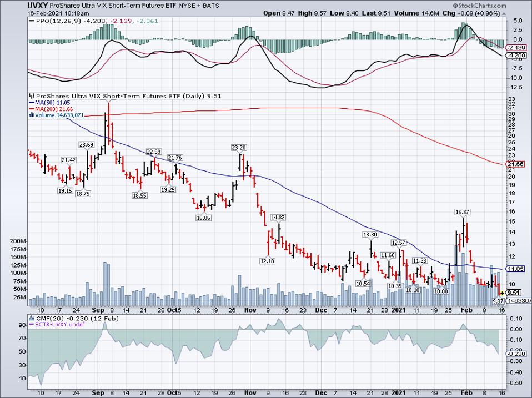The width and height of the screenshot is (532, 398).
Task: Click the Volume 14.6M value in header
Action: click(x=416, y=13)
